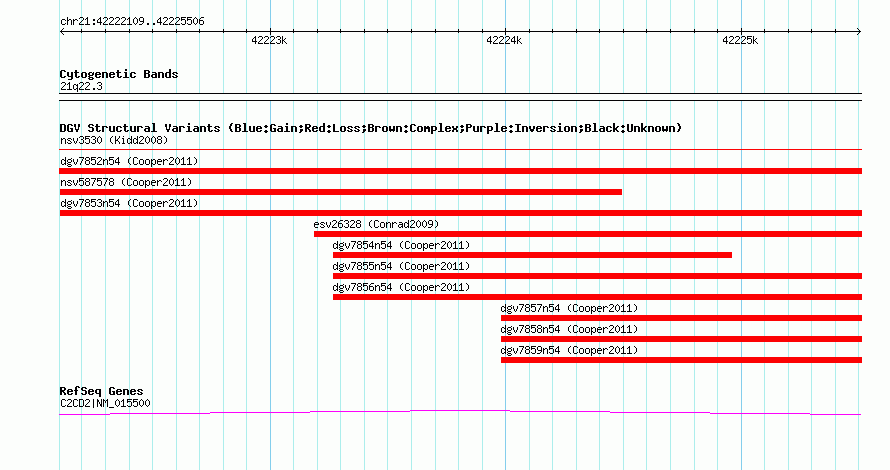Viewport: 890px width, 470px height.
Task: Select the red bar for dgv7859n54
Action: point(681,360)
